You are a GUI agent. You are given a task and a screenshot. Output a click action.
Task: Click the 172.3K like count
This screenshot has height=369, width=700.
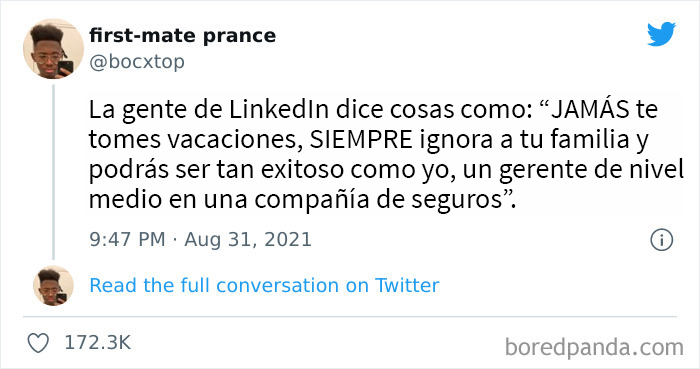(98, 343)
